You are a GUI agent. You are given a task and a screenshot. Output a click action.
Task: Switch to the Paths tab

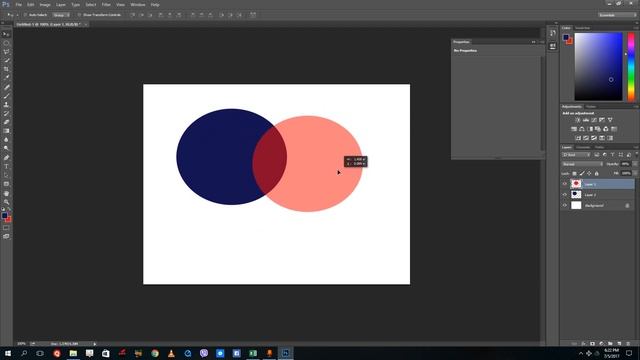(x=599, y=147)
